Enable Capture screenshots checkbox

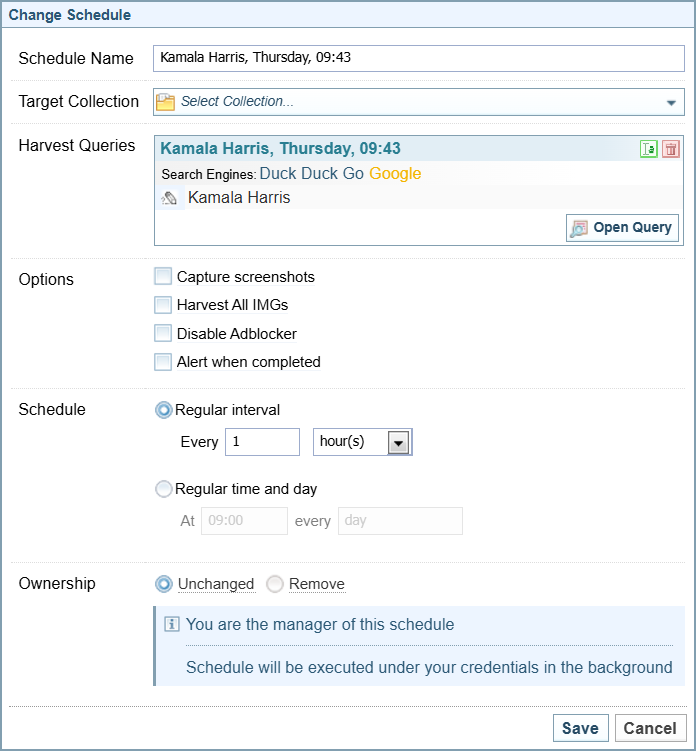(x=163, y=277)
